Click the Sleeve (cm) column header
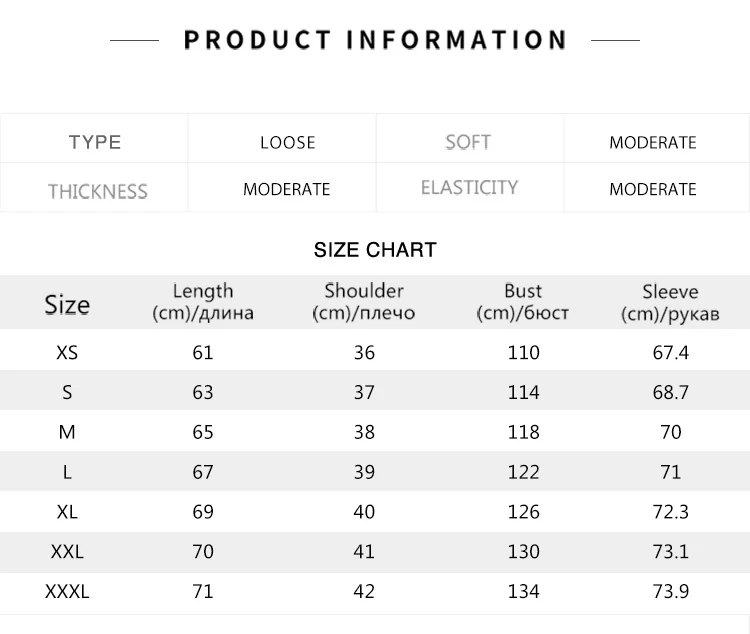Viewport: 750px width, 634px height. pyautogui.click(x=670, y=302)
